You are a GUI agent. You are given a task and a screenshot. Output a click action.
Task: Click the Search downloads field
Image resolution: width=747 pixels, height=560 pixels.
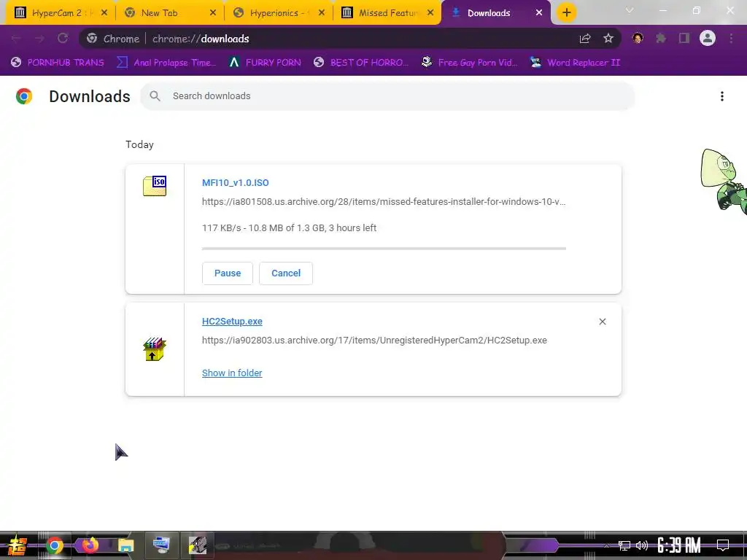[x=387, y=96]
